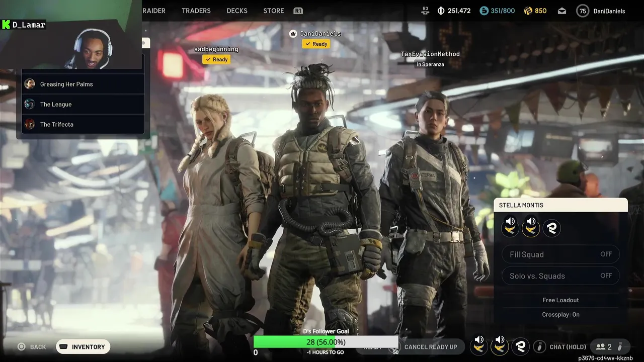Click CANCEL READY UP button
The width and height of the screenshot is (644, 362).
click(431, 347)
